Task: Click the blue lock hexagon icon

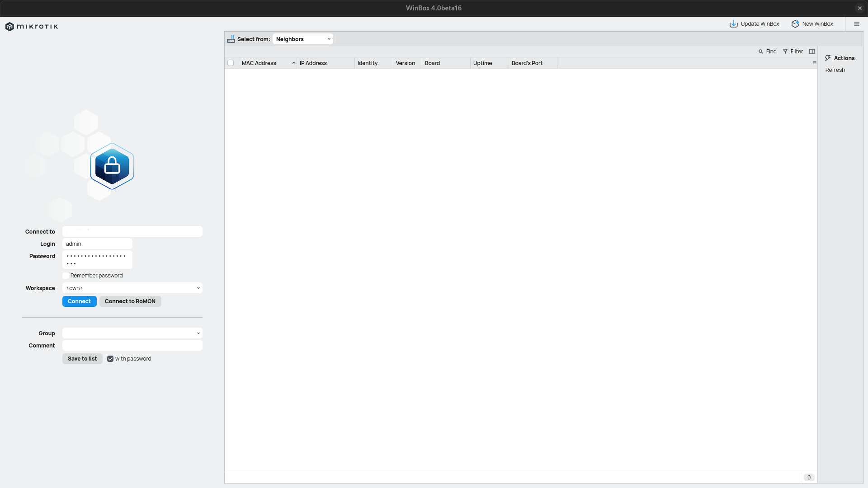Action: tap(112, 166)
